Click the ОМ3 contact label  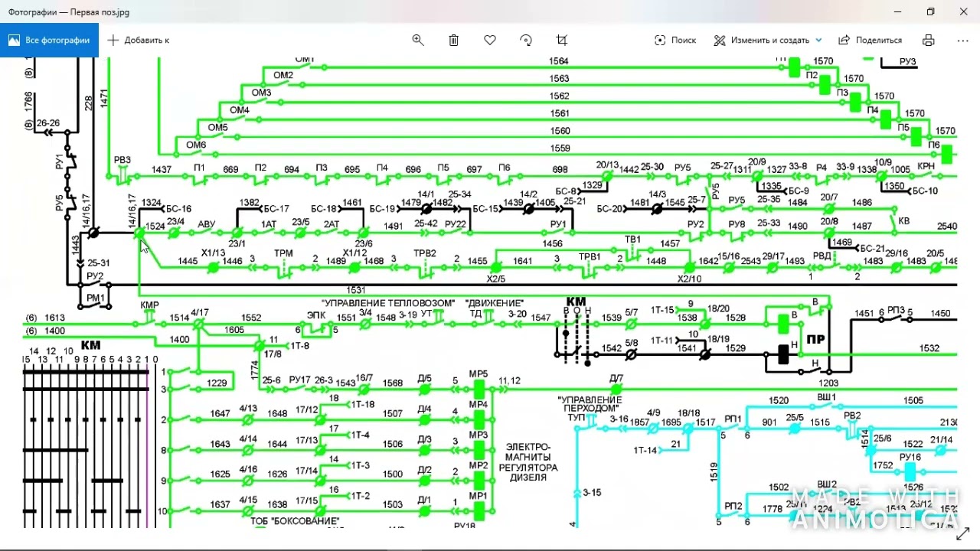coord(262,93)
